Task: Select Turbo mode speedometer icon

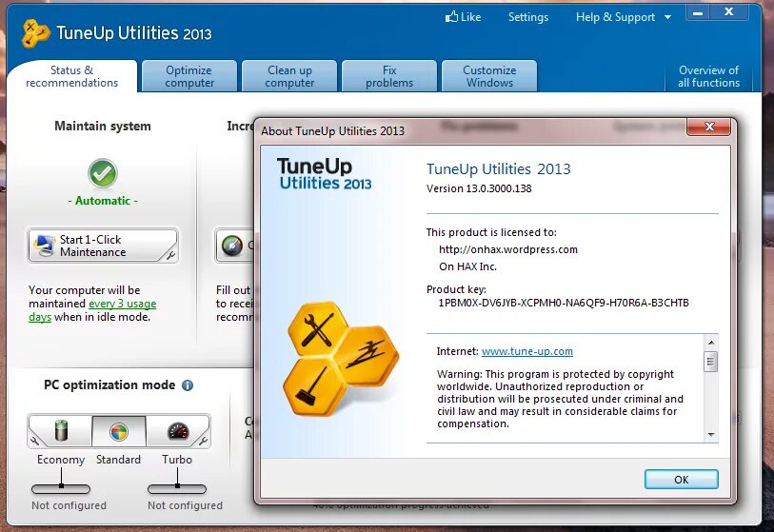Action: pos(178,431)
